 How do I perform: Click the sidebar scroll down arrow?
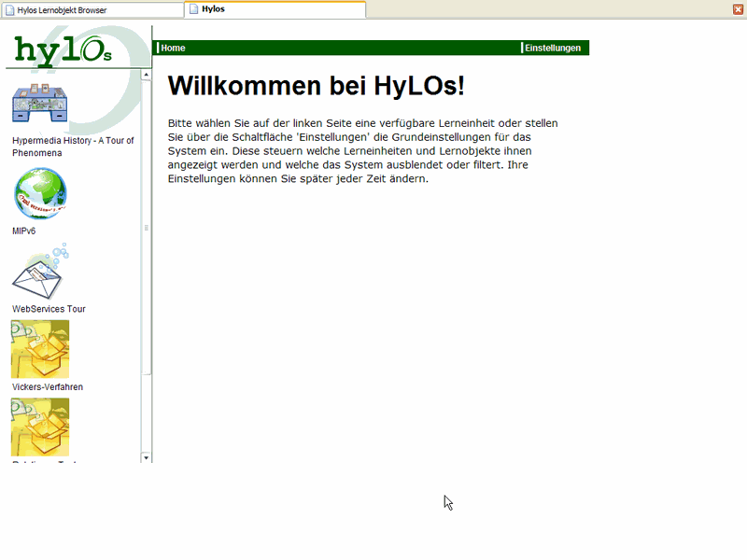(x=147, y=457)
